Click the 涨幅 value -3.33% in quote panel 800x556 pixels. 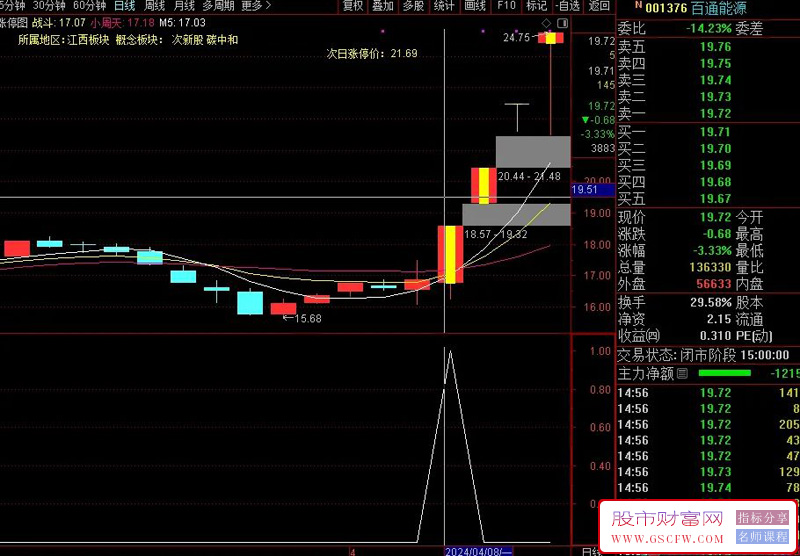[712, 250]
